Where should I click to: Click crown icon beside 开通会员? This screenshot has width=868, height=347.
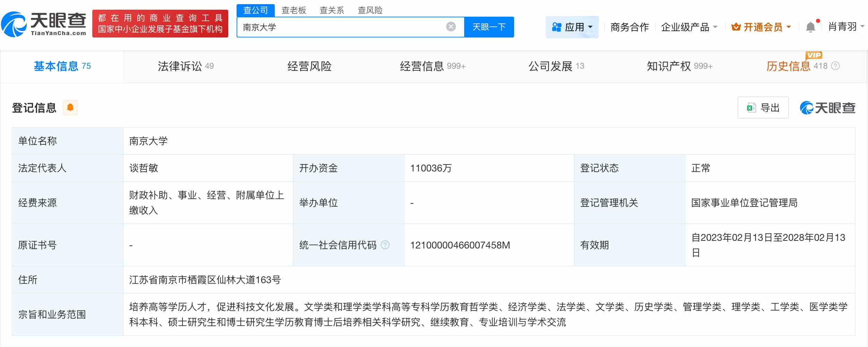click(x=736, y=27)
